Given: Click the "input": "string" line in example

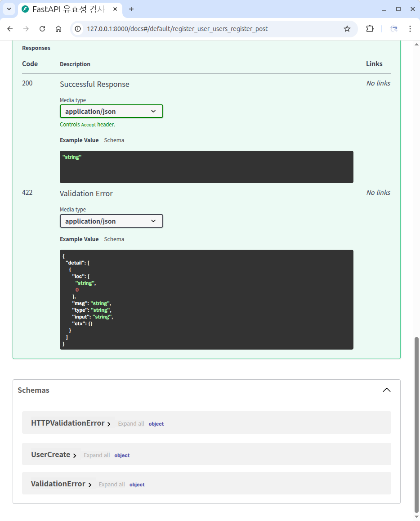Looking at the screenshot, I should (93, 317).
